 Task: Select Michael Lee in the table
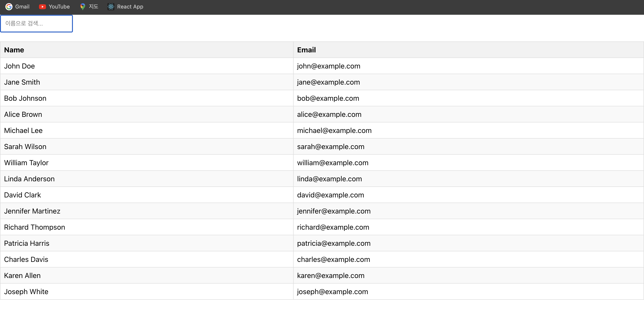pos(23,130)
